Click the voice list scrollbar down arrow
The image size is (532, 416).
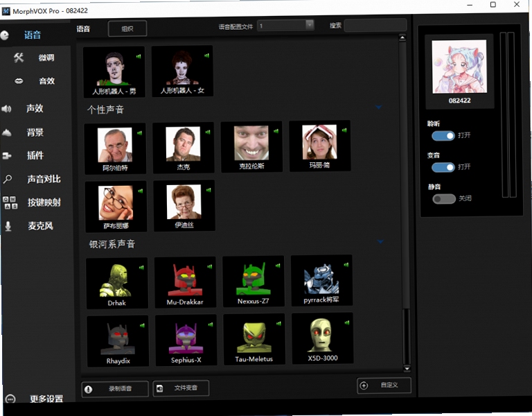pos(407,368)
